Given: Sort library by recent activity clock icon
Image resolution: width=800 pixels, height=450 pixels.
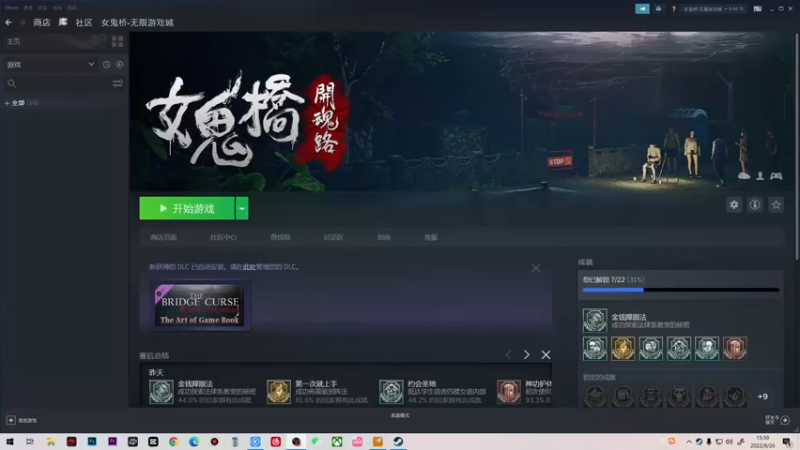Looking at the screenshot, I should 106,64.
